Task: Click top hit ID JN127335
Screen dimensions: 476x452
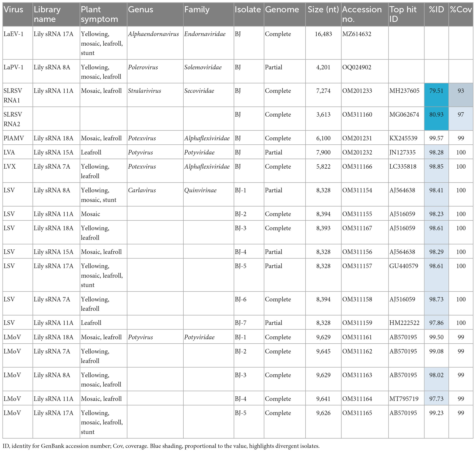Action: pyautogui.click(x=402, y=152)
